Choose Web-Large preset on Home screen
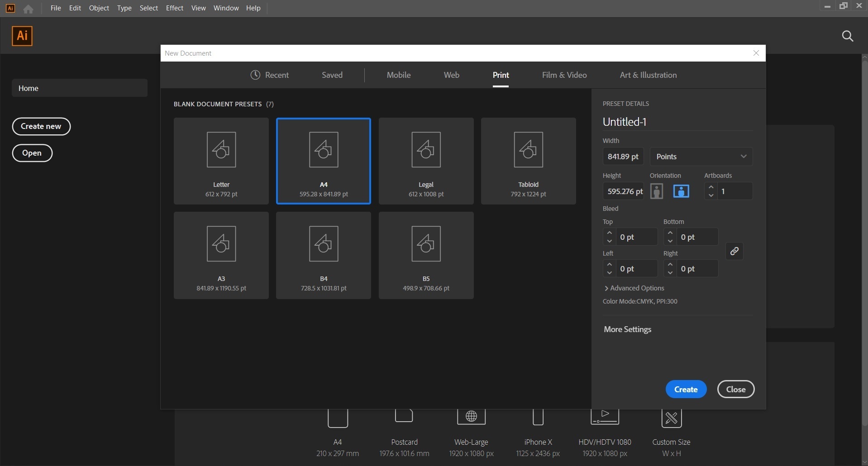Screen dimensions: 868x466 click(471, 433)
